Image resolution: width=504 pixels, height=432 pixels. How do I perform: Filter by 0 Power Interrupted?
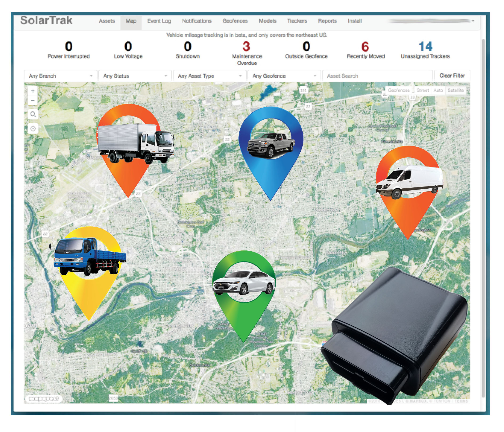(69, 50)
